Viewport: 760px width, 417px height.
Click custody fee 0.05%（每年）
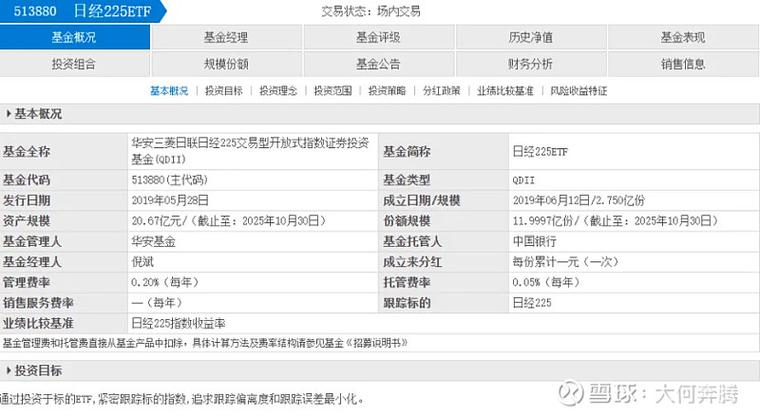point(546,282)
